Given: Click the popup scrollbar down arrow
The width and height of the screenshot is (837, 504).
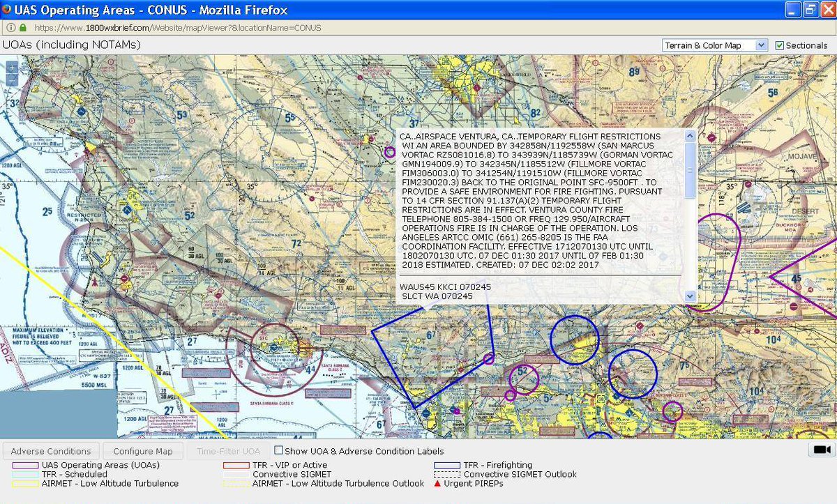Looking at the screenshot, I should click(x=690, y=296).
